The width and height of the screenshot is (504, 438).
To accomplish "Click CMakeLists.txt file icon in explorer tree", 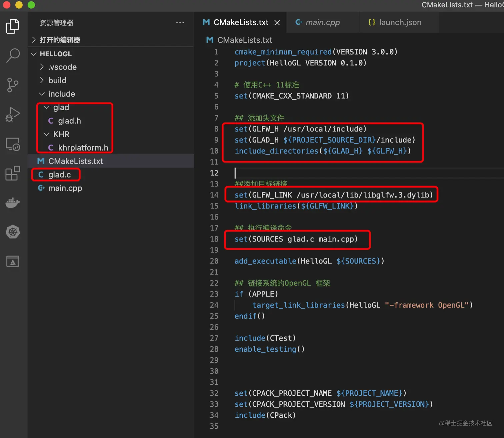I will click(41, 161).
